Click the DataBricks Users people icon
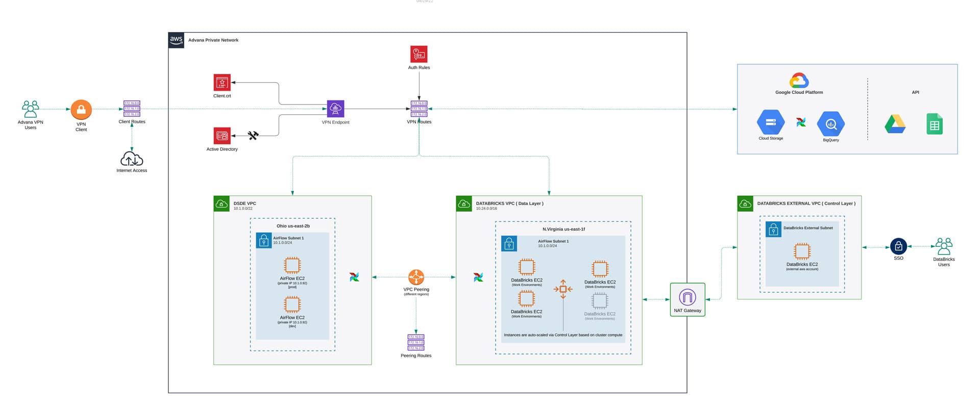This screenshot has width=980, height=408. pyautogui.click(x=944, y=246)
